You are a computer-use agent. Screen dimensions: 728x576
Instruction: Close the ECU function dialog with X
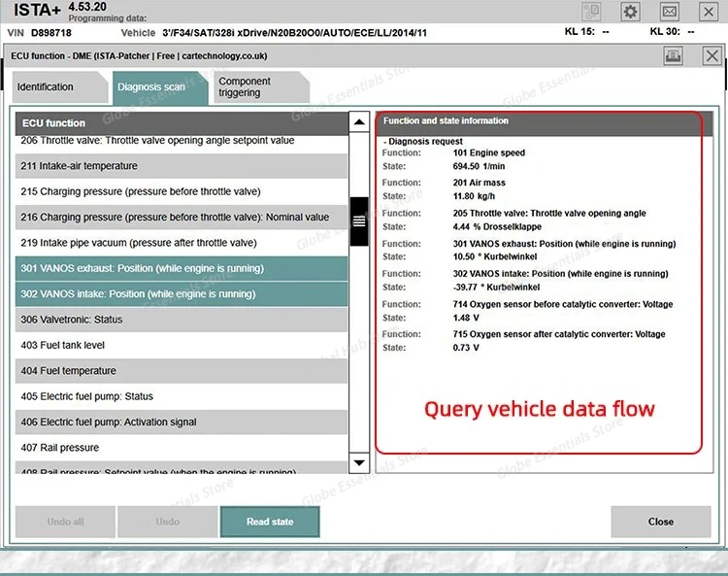point(711,56)
